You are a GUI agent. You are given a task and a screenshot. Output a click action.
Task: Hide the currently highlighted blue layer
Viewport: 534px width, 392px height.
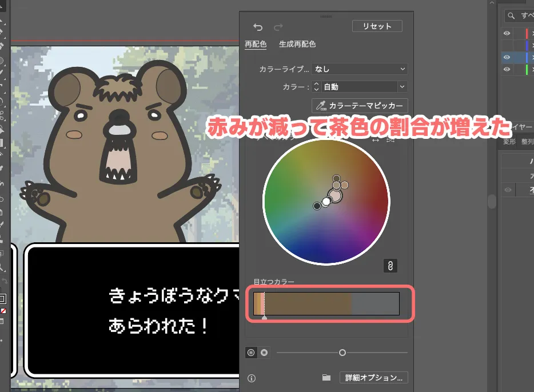click(507, 57)
